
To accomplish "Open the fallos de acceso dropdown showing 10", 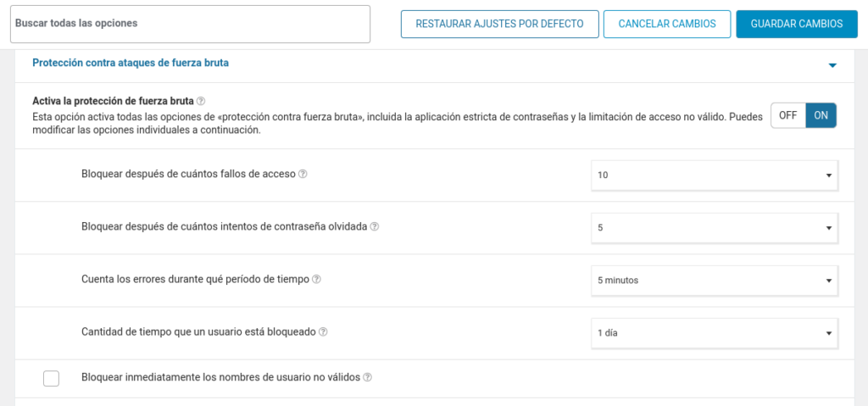I will (x=715, y=175).
